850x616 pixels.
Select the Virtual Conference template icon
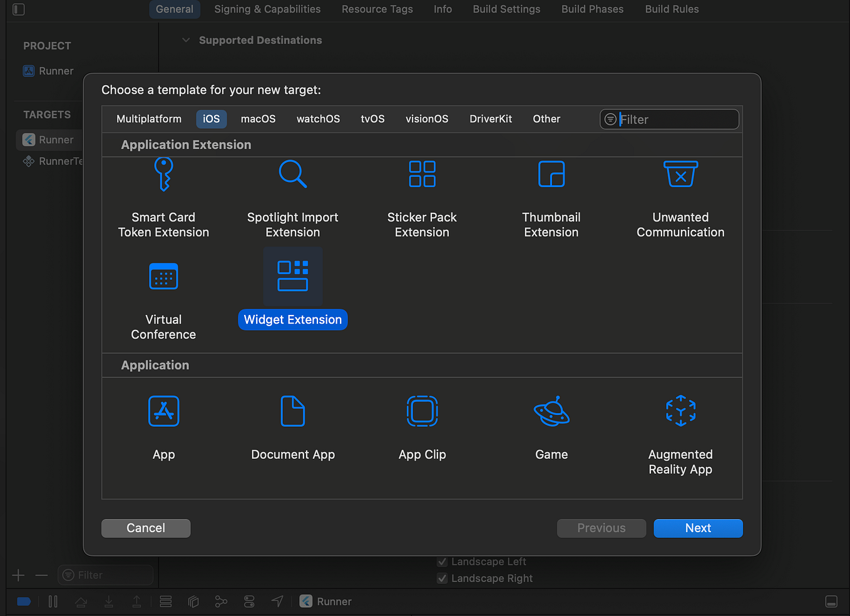[x=163, y=276]
